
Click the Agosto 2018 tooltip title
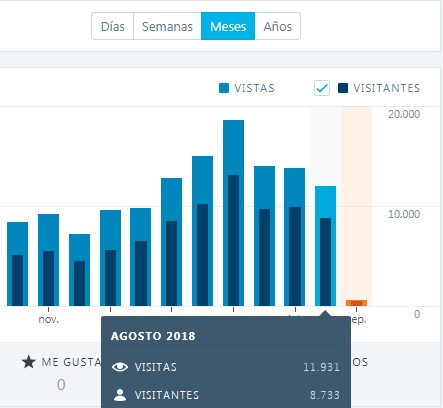[153, 336]
